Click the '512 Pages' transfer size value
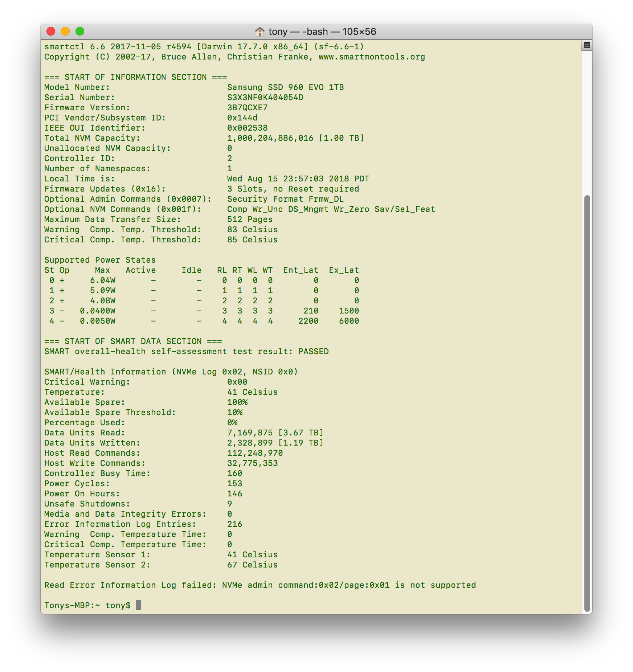Image resolution: width=633 pixels, height=672 pixels. 250,220
